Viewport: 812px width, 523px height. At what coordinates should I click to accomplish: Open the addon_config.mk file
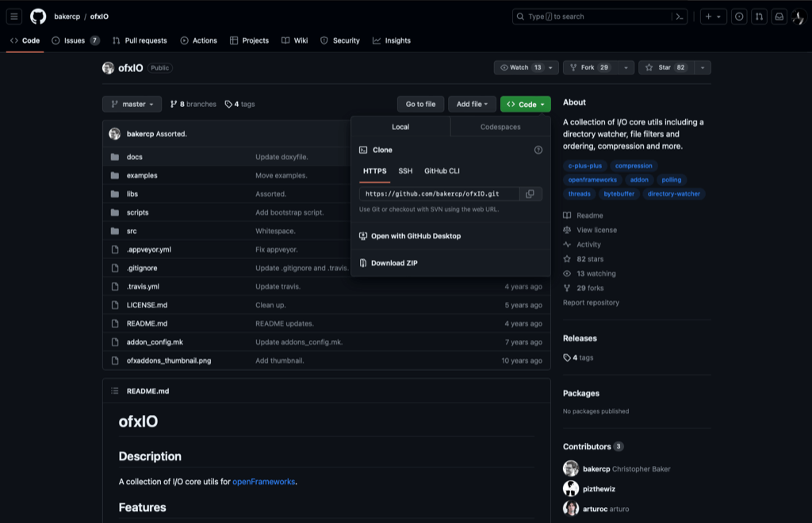155,342
